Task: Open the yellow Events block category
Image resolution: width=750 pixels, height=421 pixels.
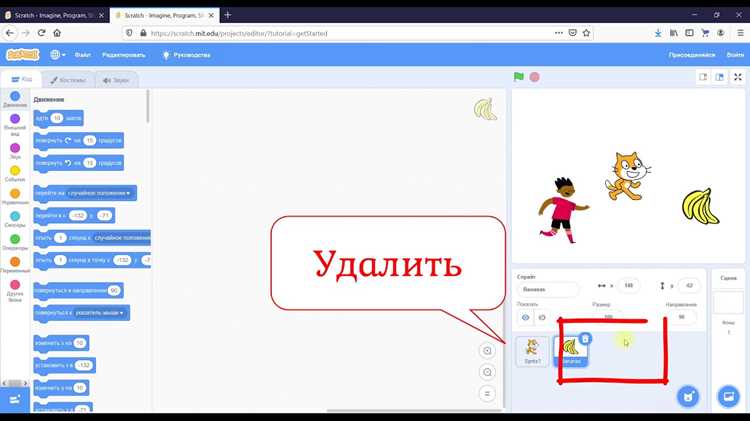Action: tap(15, 174)
